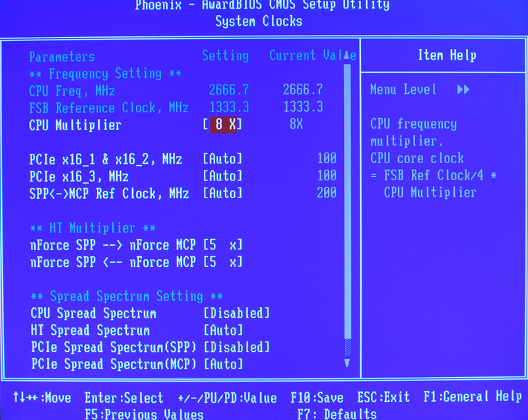Select the CPU Multiplier 8 X value

pos(223,125)
